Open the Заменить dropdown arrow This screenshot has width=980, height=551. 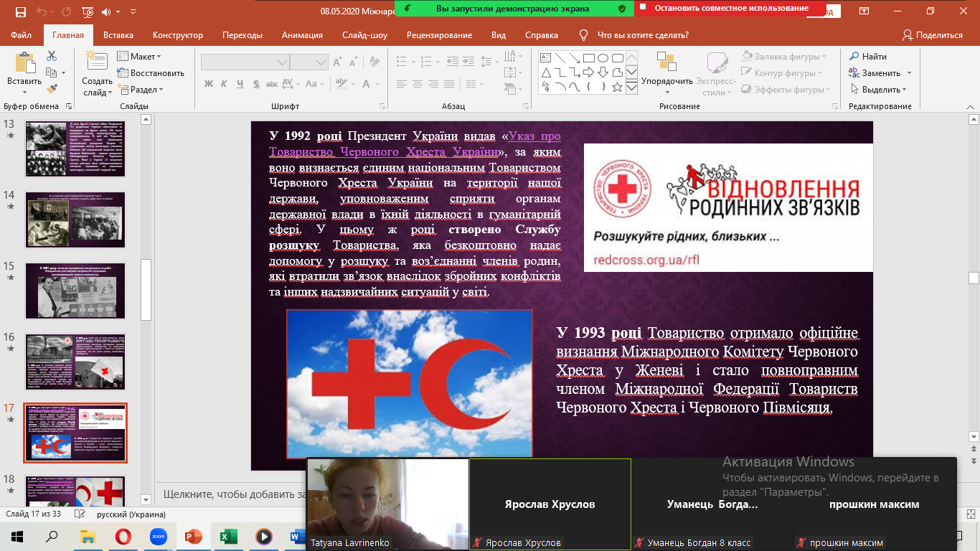click(x=909, y=73)
